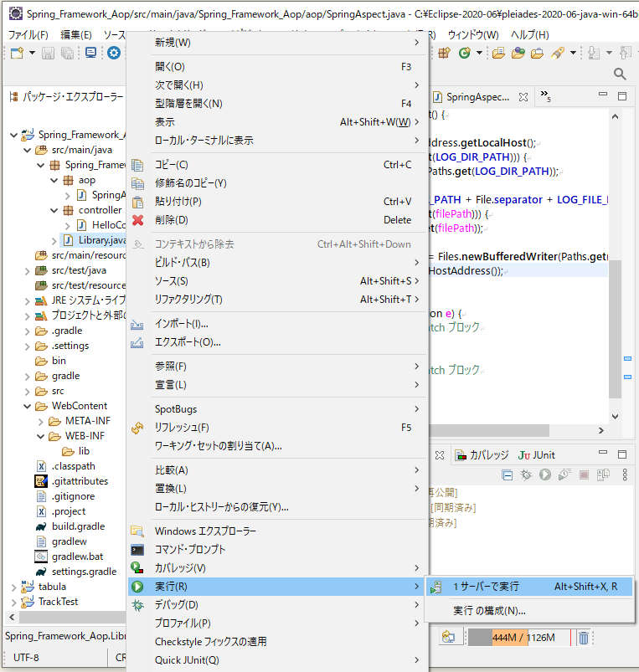The width and height of the screenshot is (639, 672).
Task: Click the console run circle icon
Action: click(545, 475)
